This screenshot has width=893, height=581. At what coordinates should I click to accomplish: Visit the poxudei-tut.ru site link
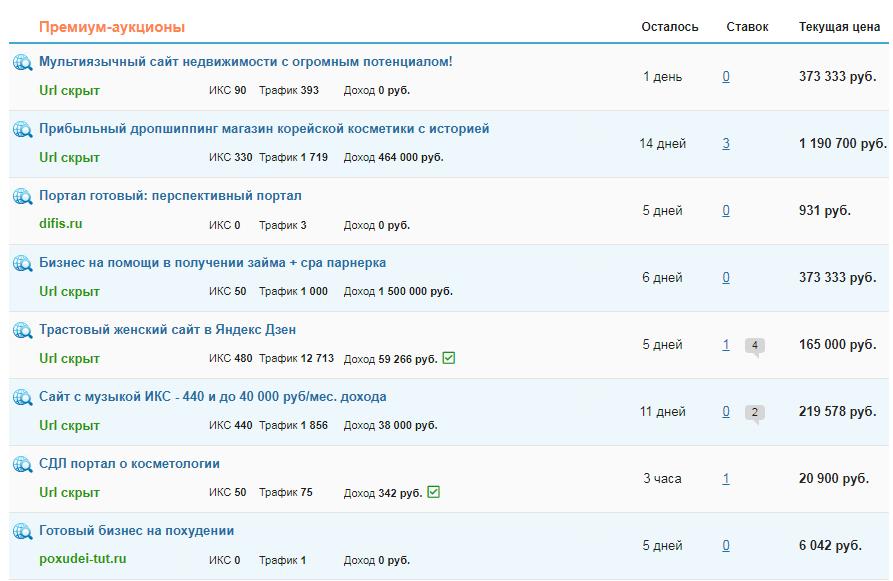click(x=83, y=559)
